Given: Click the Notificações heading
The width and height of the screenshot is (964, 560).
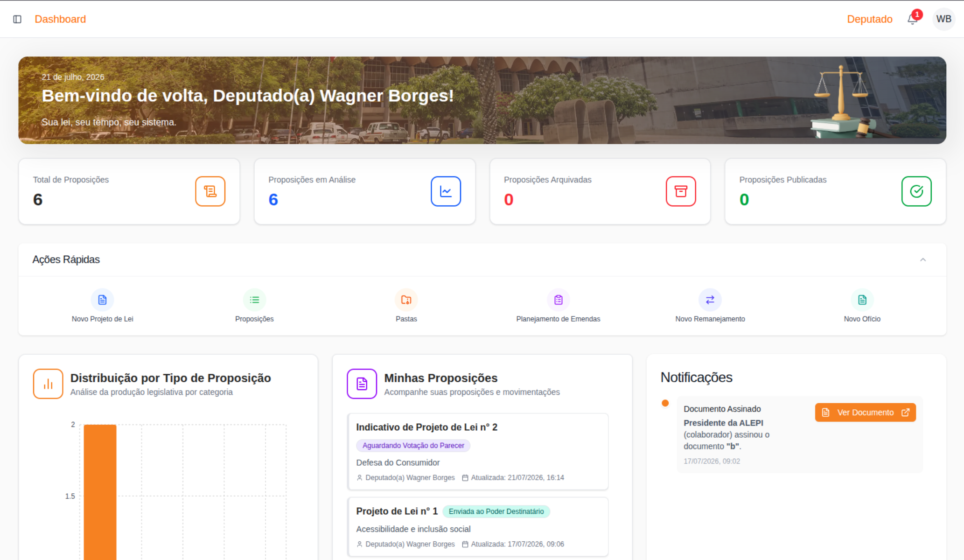Looking at the screenshot, I should click(x=697, y=377).
